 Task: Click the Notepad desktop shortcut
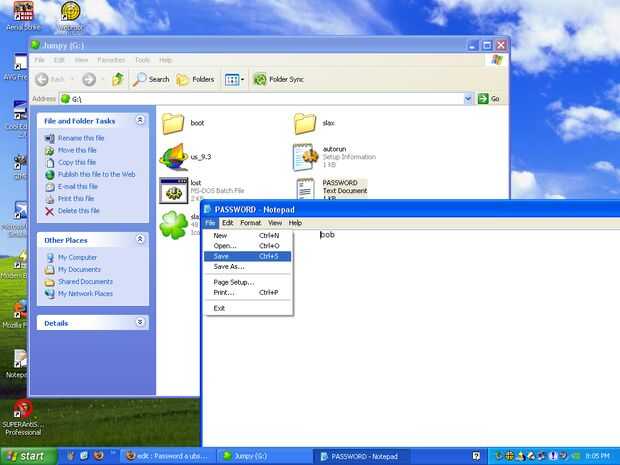coord(18,364)
